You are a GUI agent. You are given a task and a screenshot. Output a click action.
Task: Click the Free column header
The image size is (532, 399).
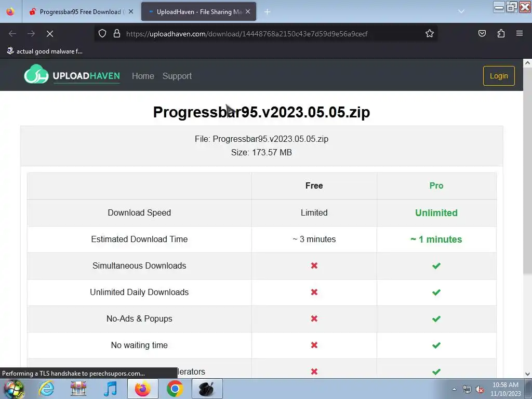click(314, 185)
